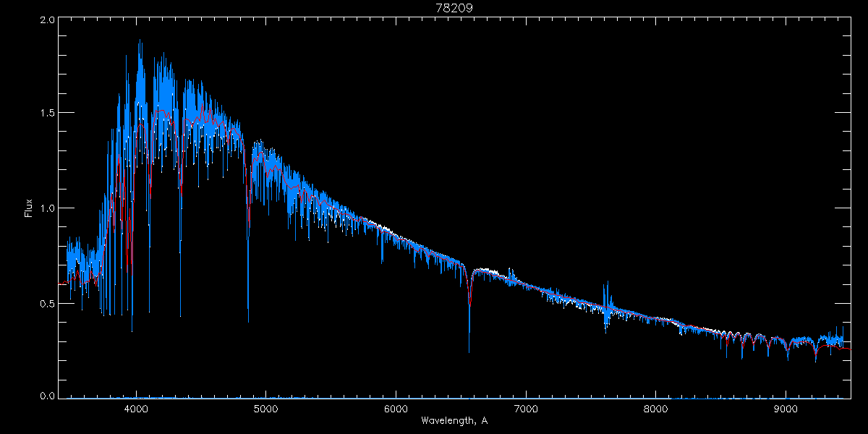Click the plot title 78209
The image size is (868, 434).
(454, 8)
